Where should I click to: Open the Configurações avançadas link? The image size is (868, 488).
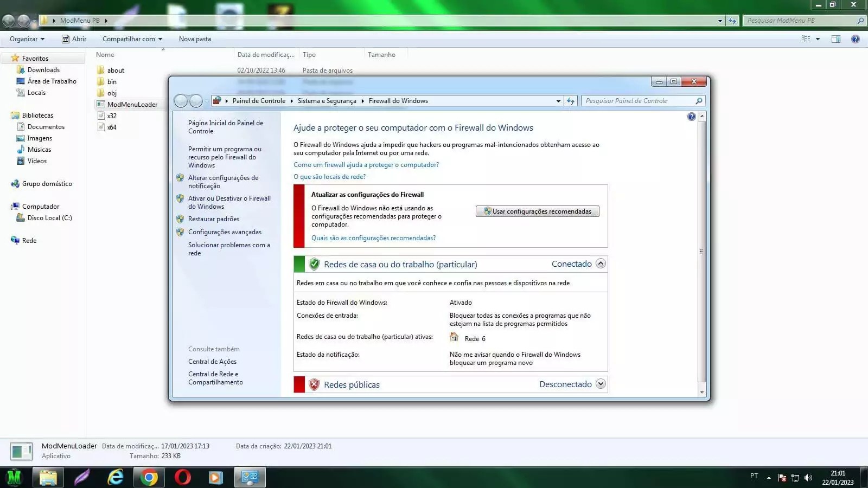click(225, 232)
